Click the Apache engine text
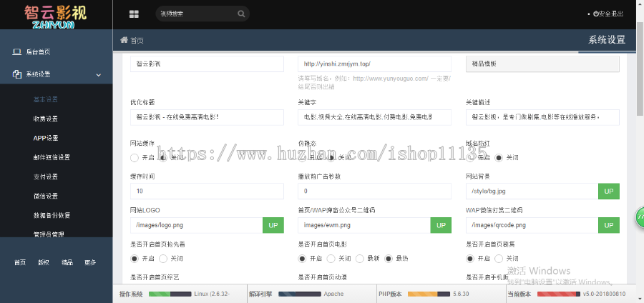 pyautogui.click(x=333, y=294)
